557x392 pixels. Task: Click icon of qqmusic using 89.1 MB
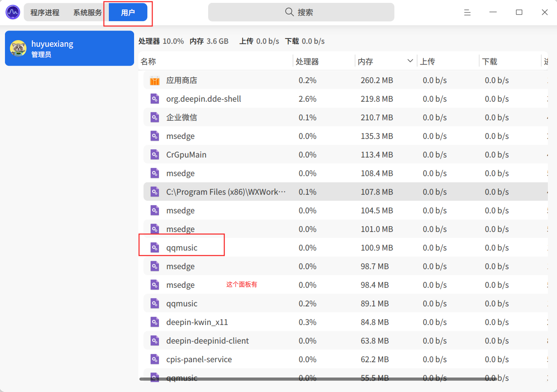click(x=155, y=304)
